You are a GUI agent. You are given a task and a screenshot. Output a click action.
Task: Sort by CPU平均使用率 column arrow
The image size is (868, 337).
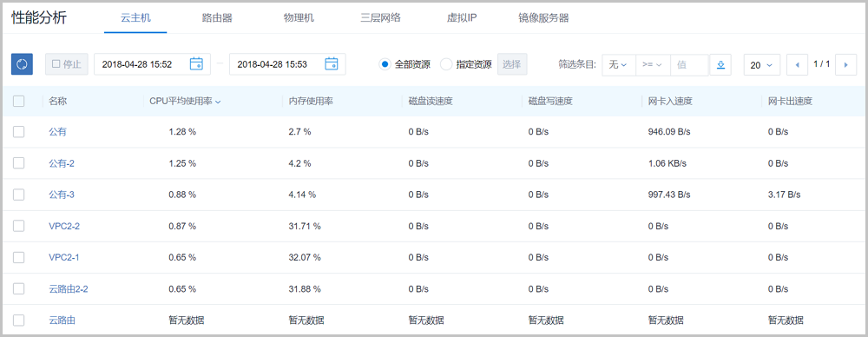click(218, 102)
